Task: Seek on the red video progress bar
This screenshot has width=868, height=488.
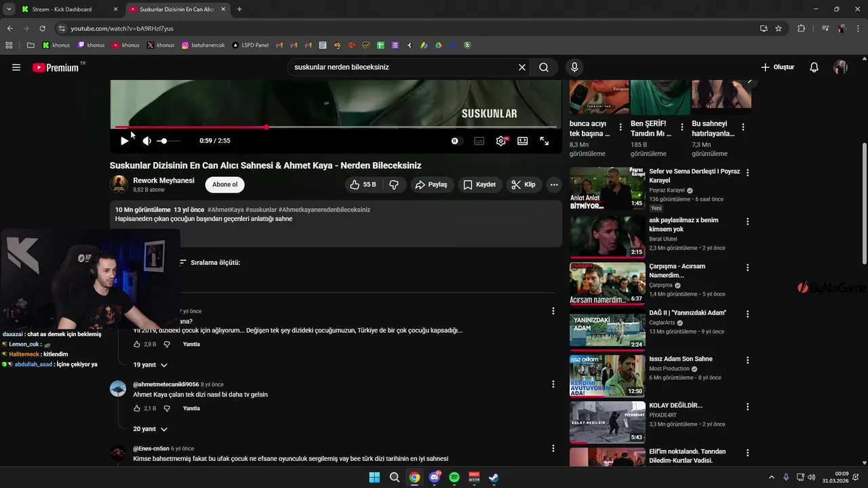Action: tap(336, 127)
